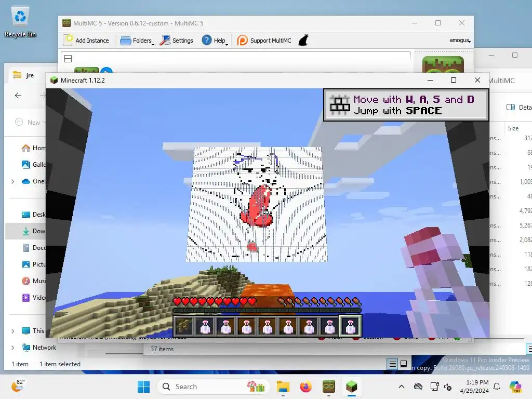
Task: Open the Folders dropdown in MultiMC
Action: pos(137,41)
